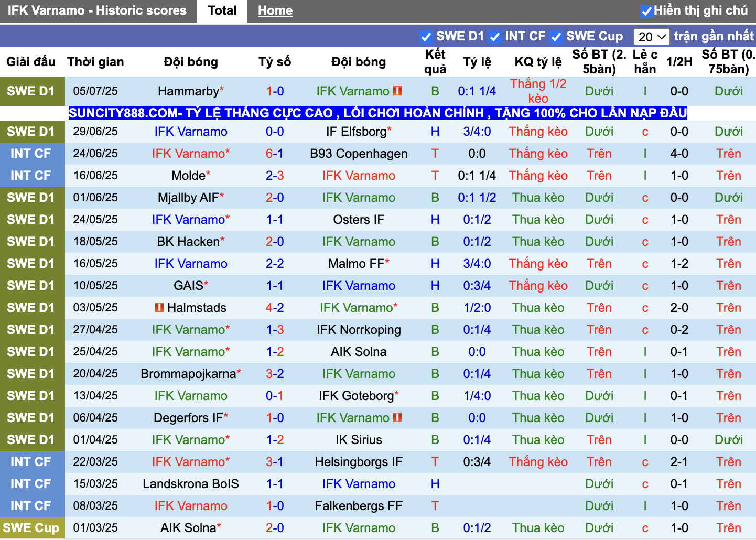
Task: Click the 2-0 score on 01/03/25
Action: (x=275, y=528)
